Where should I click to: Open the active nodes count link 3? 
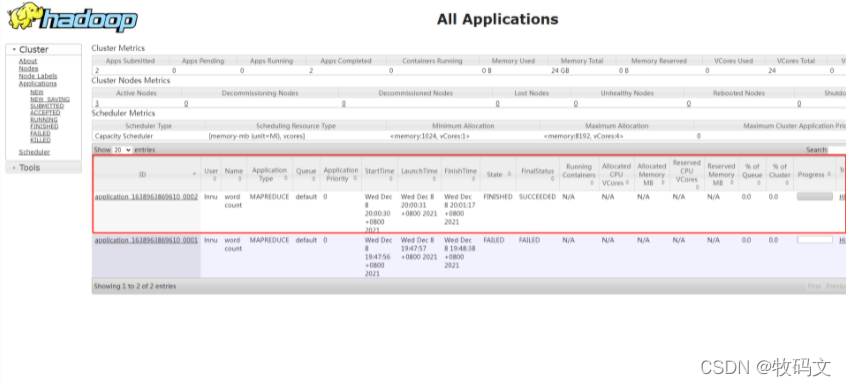(97, 103)
